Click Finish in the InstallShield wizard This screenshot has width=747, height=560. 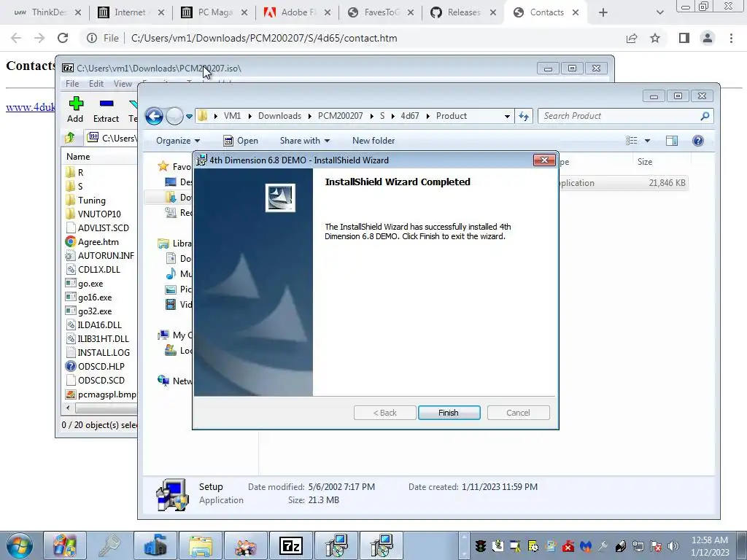click(x=449, y=413)
